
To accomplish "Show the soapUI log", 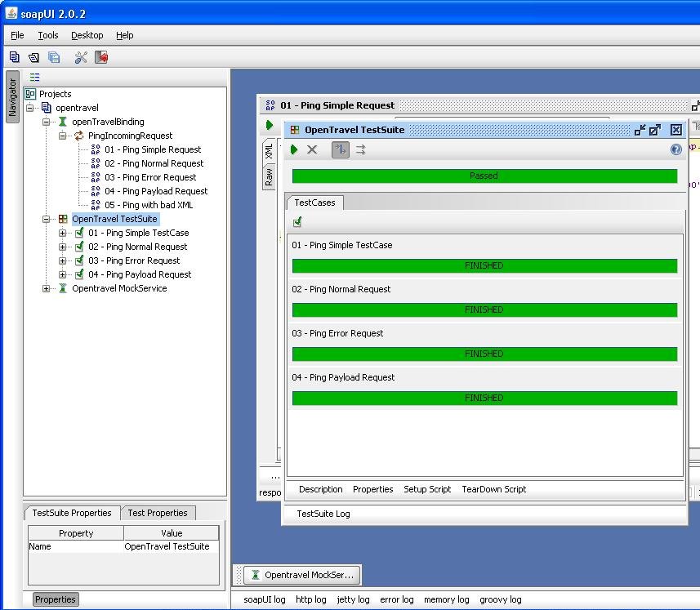I will coord(265,599).
